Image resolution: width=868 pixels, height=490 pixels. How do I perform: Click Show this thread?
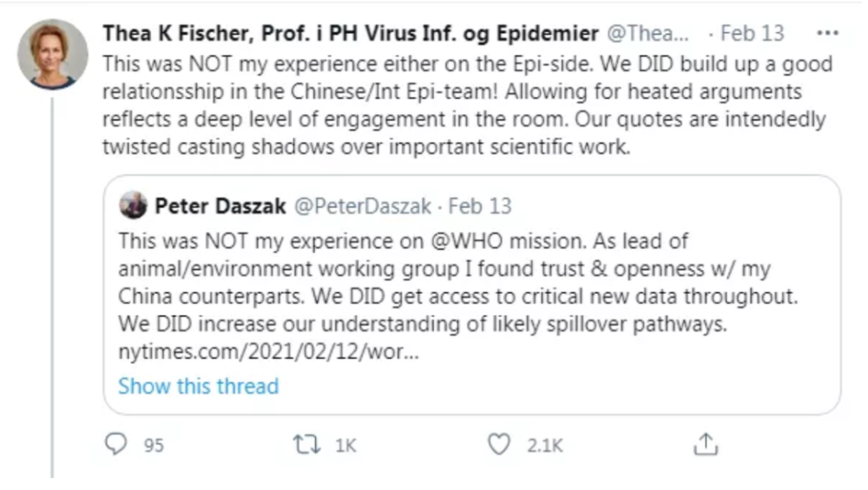click(x=198, y=386)
